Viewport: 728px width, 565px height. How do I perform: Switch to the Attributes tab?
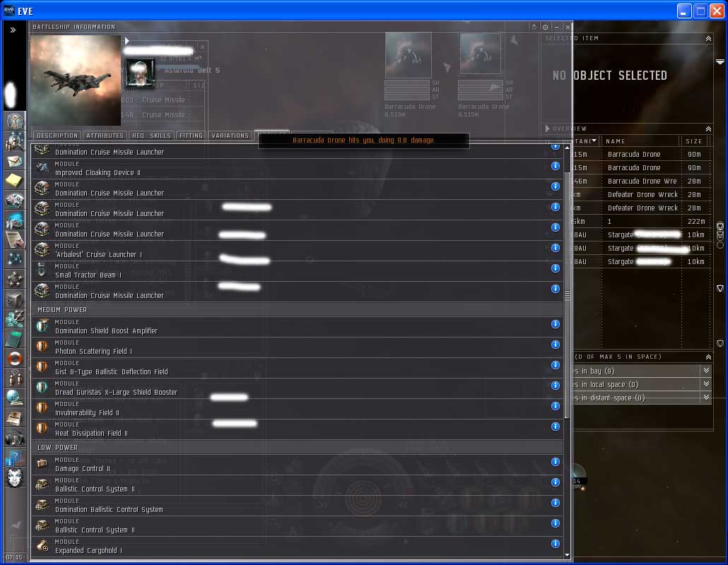pos(105,136)
